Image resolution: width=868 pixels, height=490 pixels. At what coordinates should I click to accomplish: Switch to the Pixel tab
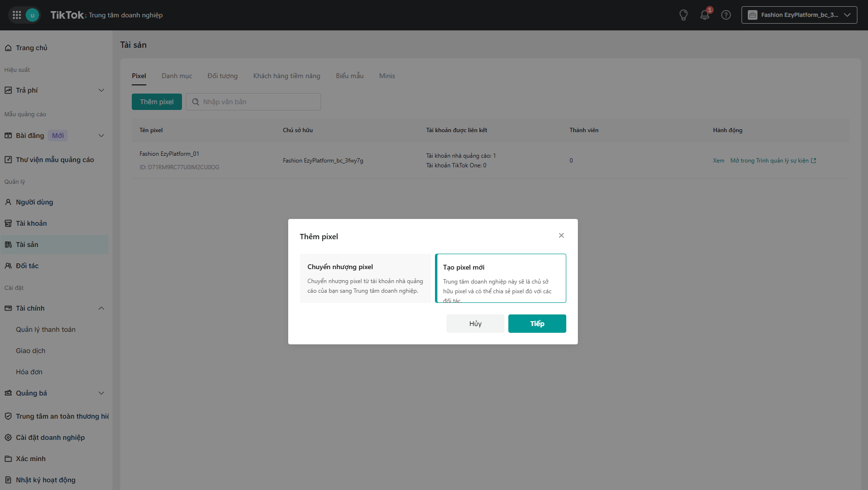(x=139, y=76)
